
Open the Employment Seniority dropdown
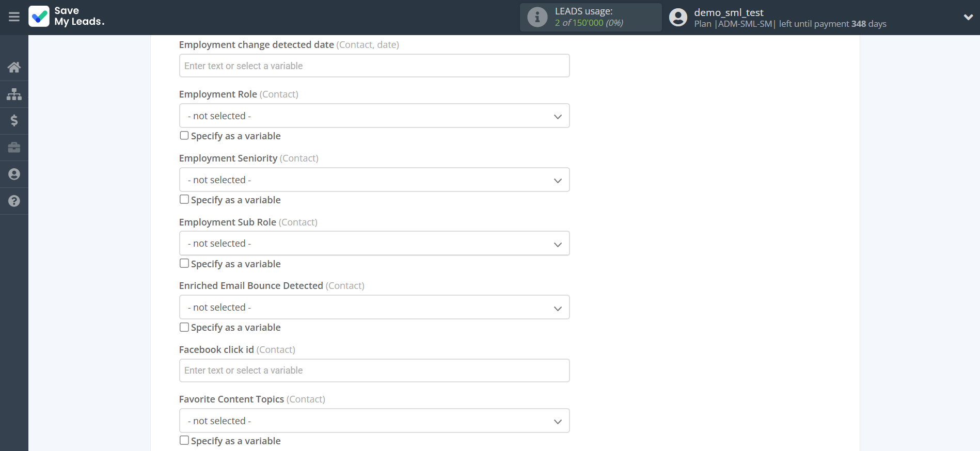point(374,180)
